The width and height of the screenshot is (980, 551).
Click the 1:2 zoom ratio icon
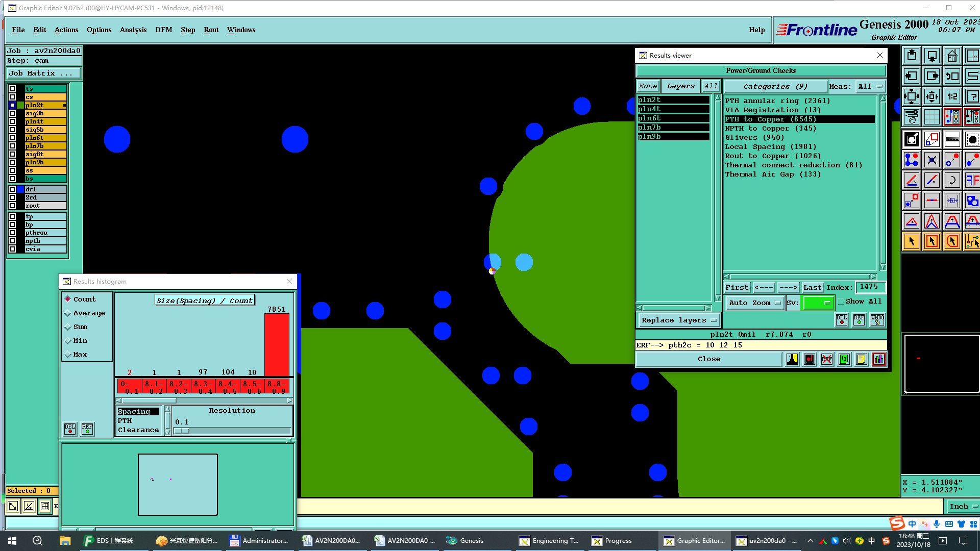(x=952, y=96)
